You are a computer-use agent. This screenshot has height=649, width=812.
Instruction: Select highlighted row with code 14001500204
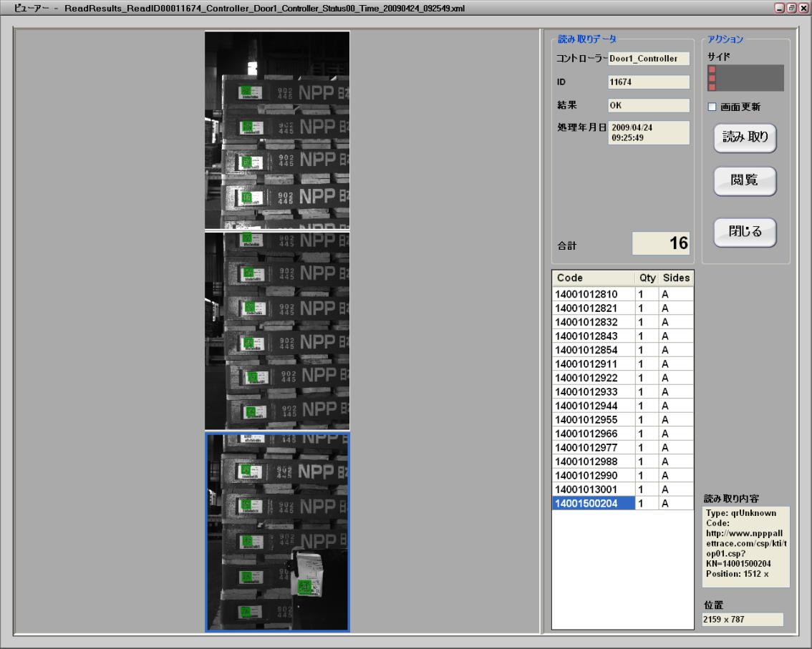click(x=622, y=503)
